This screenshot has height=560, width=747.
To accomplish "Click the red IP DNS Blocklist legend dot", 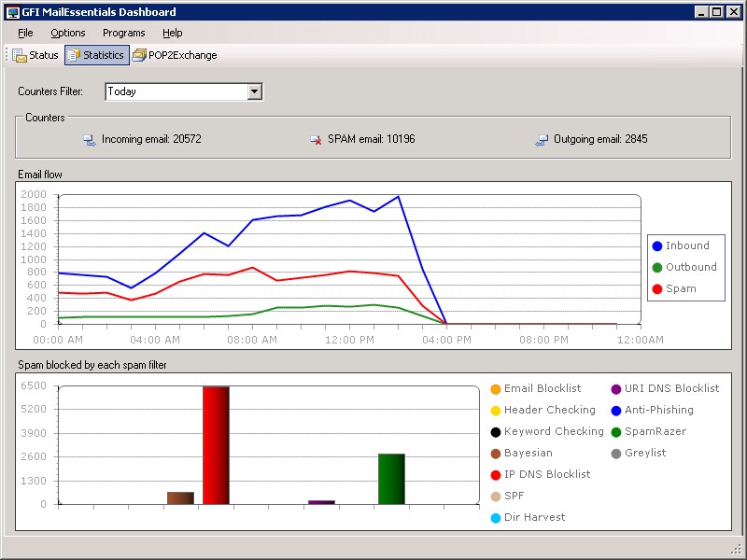I will (x=496, y=475).
